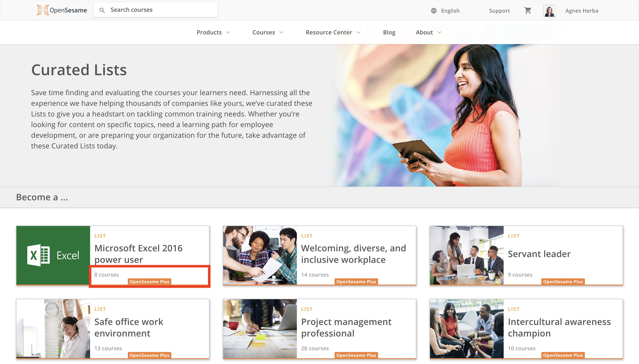
Task: Select the English language option
Action: click(450, 11)
